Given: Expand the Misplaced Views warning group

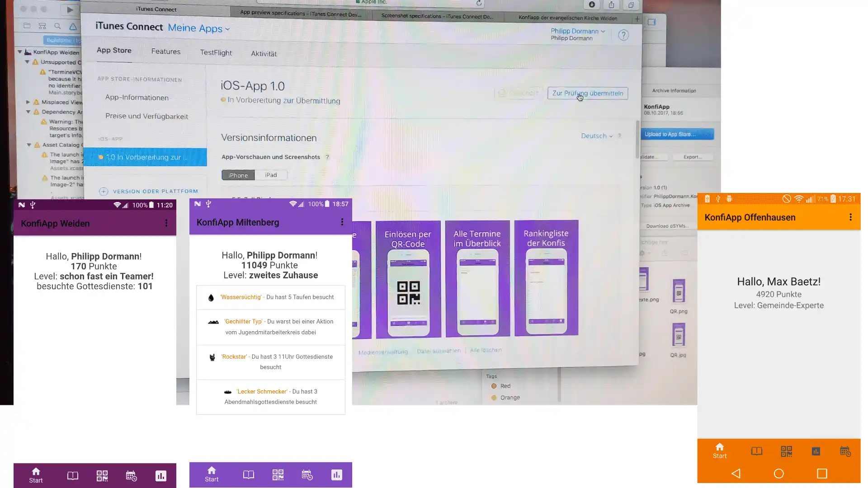Looking at the screenshot, I should click(x=28, y=102).
